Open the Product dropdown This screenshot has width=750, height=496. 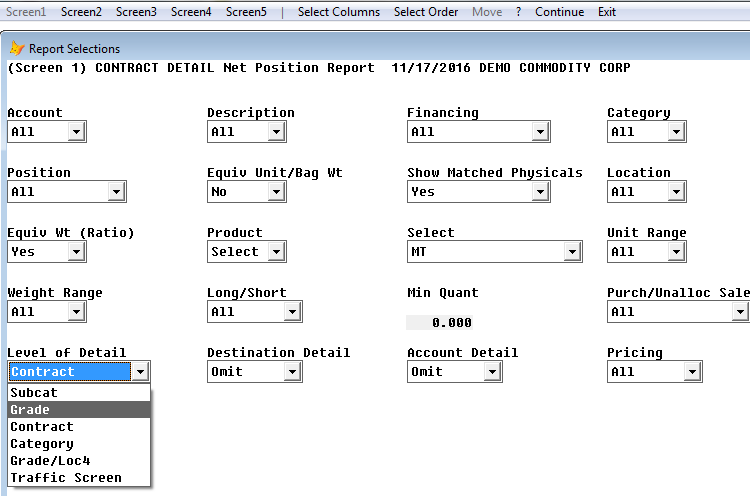[276, 252]
